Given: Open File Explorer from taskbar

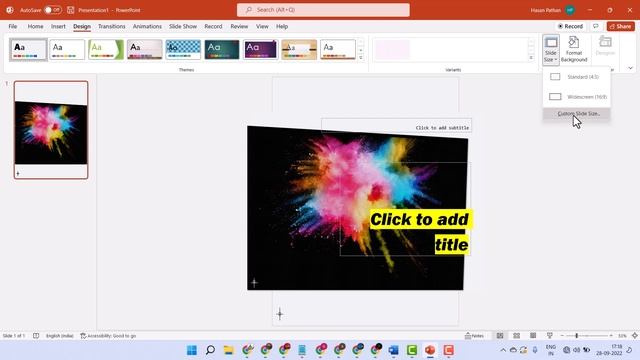Looking at the screenshot, I should click(x=229, y=350).
